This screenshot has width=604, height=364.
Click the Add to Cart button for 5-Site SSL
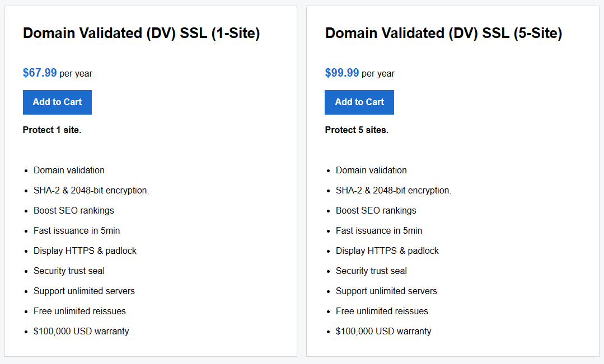point(359,102)
